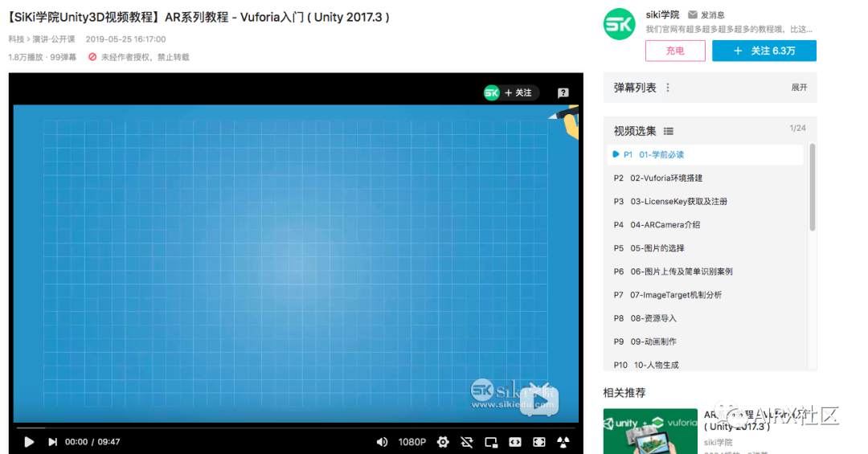The width and height of the screenshot is (868, 454).
Task: Follow the uploader via in-player button
Action: (511, 93)
